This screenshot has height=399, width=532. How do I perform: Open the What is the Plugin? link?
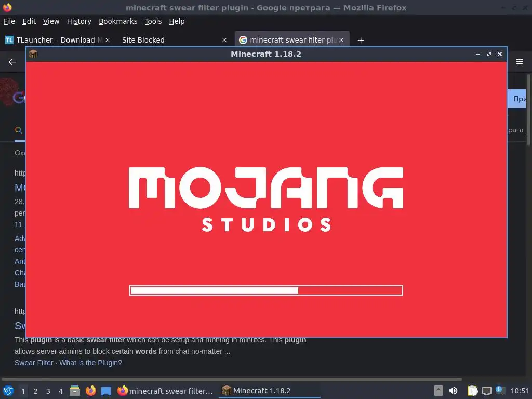[x=90, y=363]
